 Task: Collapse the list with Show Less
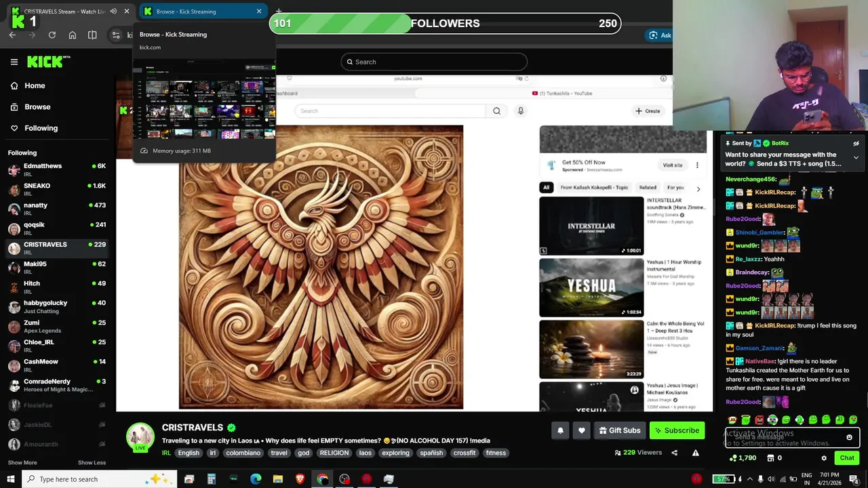(92, 462)
